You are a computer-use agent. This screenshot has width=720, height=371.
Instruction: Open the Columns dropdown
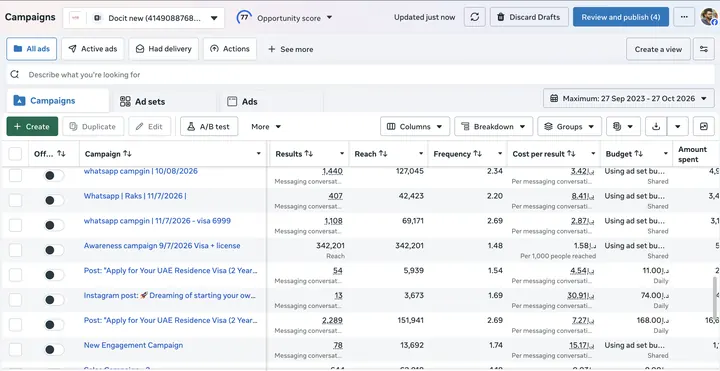pyautogui.click(x=415, y=126)
